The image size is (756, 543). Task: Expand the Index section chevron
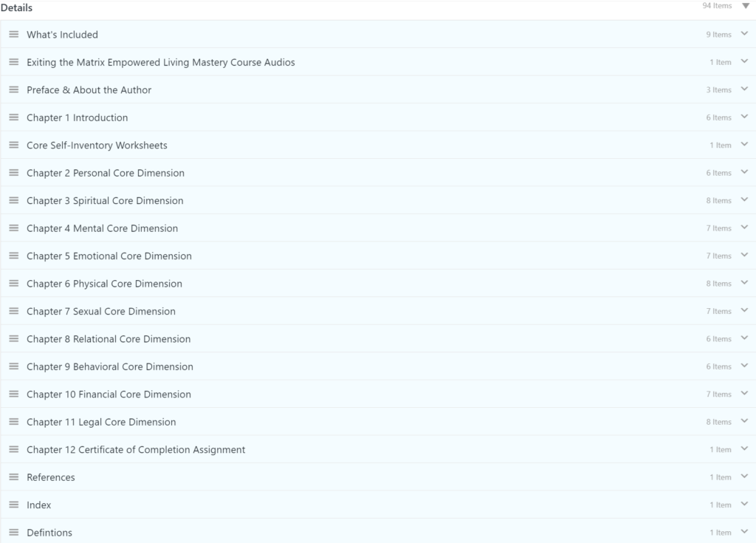click(744, 505)
